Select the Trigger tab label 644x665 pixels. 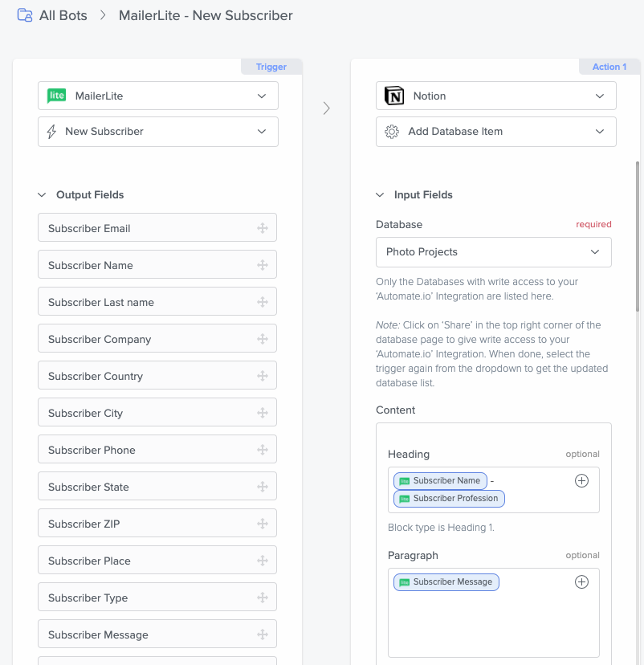pyautogui.click(x=271, y=67)
